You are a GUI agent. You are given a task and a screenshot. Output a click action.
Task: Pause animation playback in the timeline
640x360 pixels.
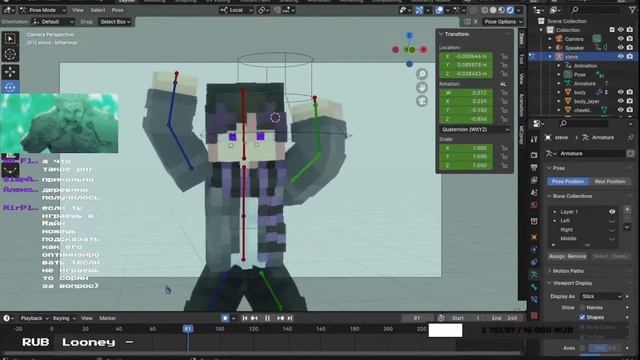[267, 318]
